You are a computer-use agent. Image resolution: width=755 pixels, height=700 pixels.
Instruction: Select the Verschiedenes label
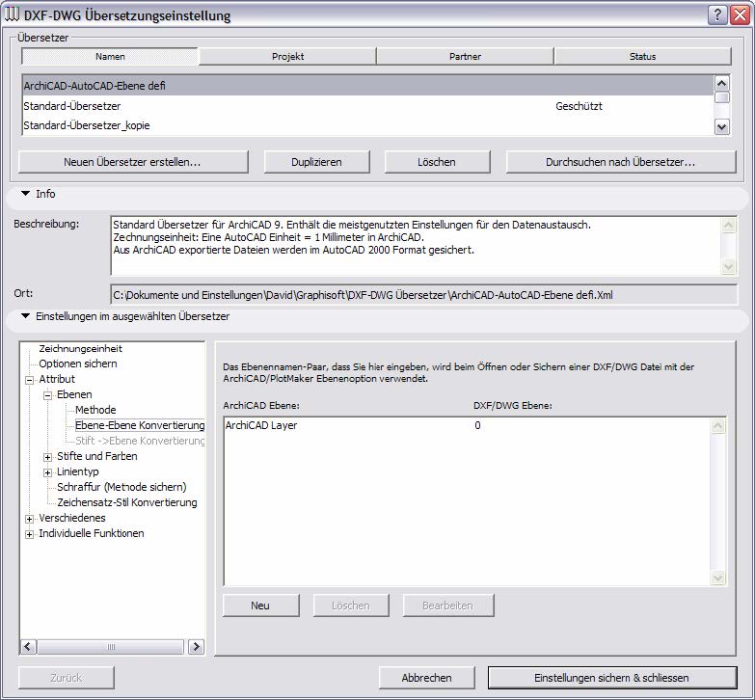pos(71,518)
